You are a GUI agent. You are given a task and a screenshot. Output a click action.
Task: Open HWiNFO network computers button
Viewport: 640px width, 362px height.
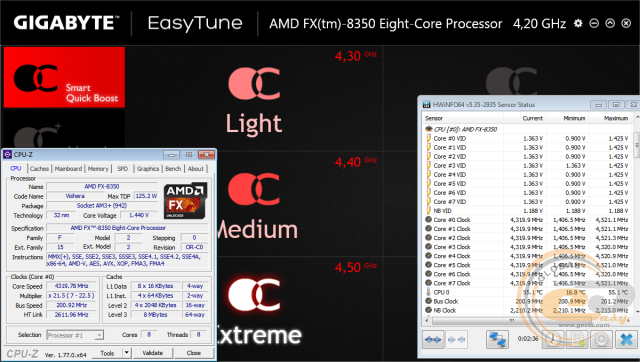497,339
